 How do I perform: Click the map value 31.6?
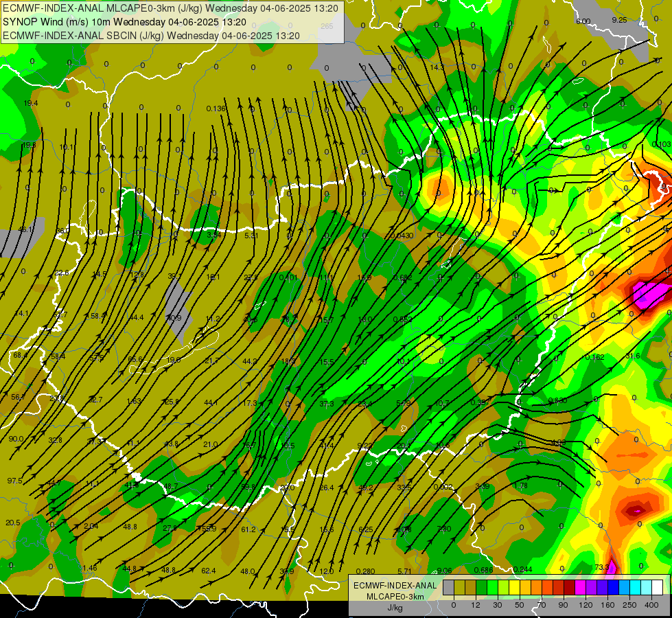tap(633, 356)
